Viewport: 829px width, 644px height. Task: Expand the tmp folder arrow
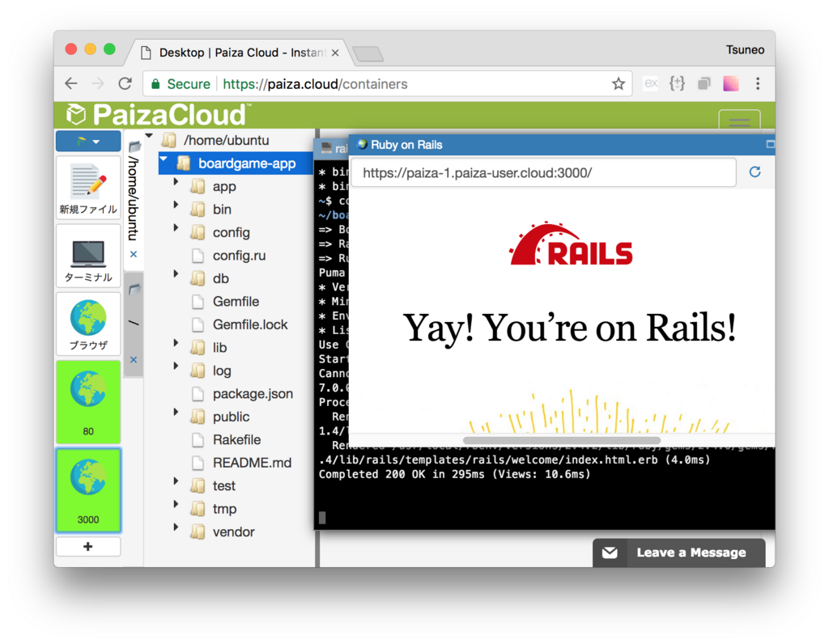point(176,504)
